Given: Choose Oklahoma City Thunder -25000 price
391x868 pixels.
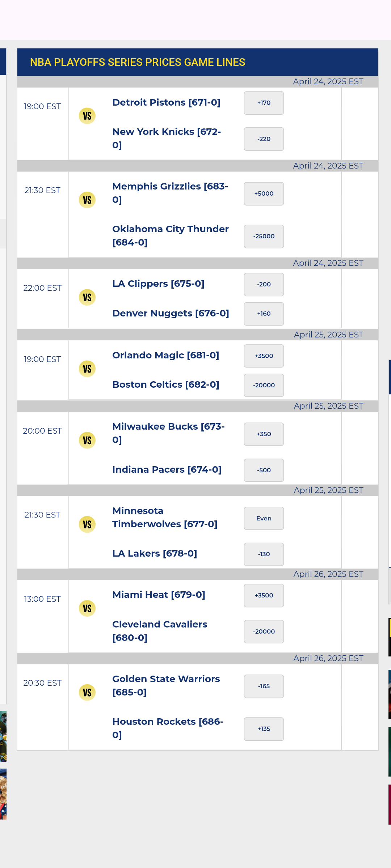Looking at the screenshot, I should pos(264,237).
